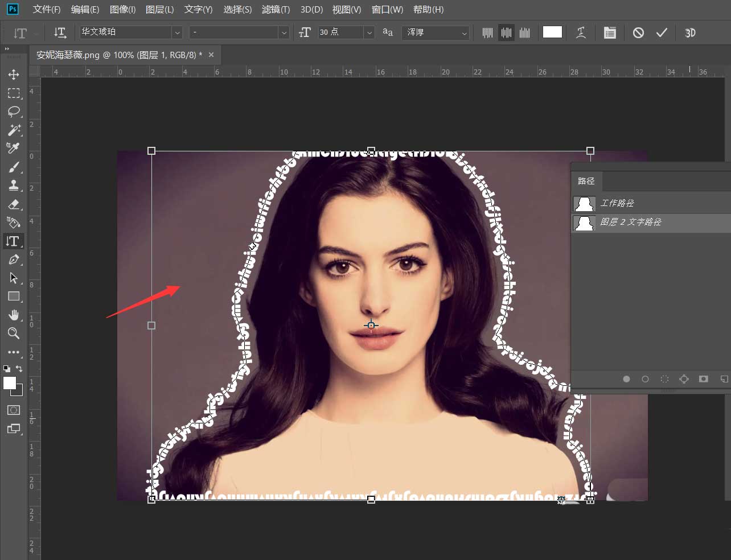The image size is (731, 560).
Task: Select the Rectangular Marquee tool
Action: point(14,93)
